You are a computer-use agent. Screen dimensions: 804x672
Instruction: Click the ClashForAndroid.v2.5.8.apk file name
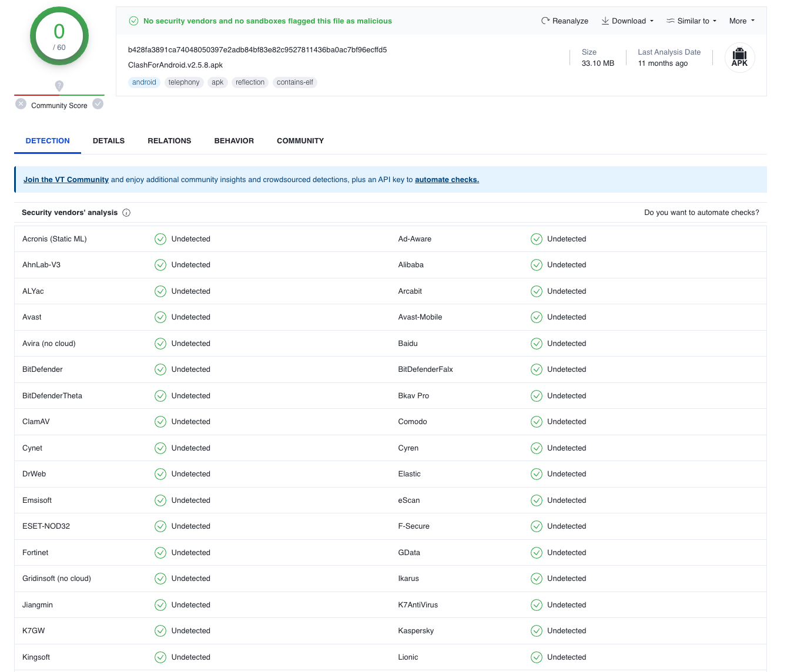click(175, 65)
